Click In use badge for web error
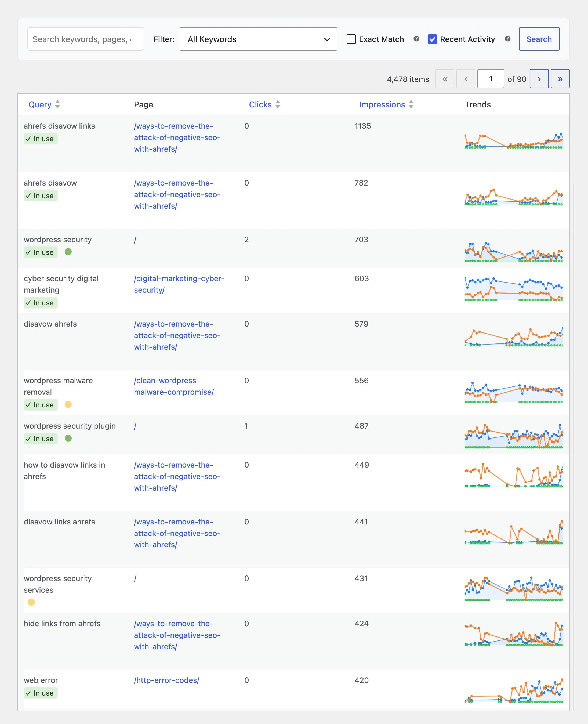 (41, 693)
